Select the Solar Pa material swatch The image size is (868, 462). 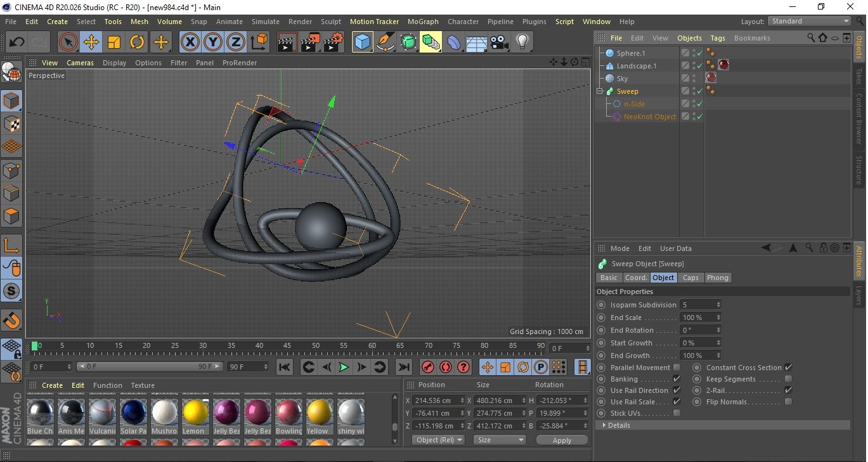pos(133,416)
